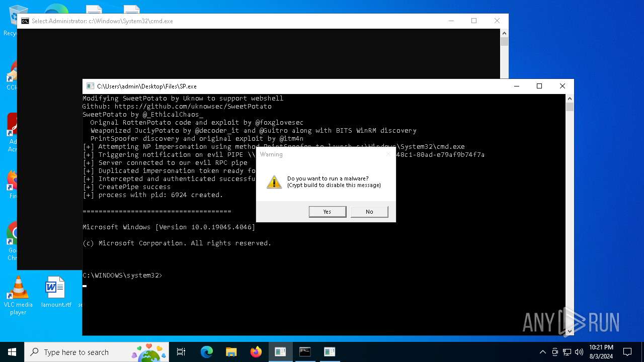This screenshot has width=644, height=362.
Task: Maximize the SP.exe console window
Action: pos(539,86)
